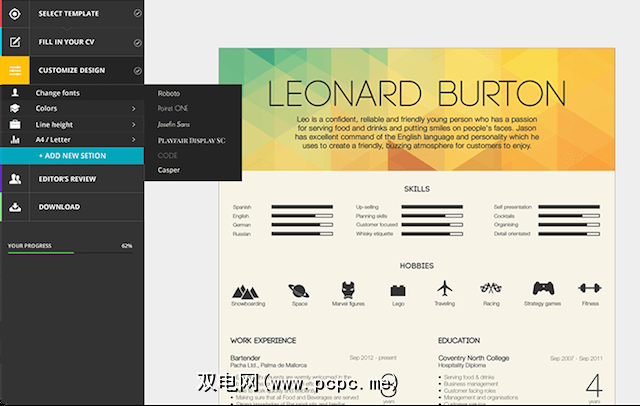
Task: Expand the Colors submenu arrow
Action: coord(133,109)
